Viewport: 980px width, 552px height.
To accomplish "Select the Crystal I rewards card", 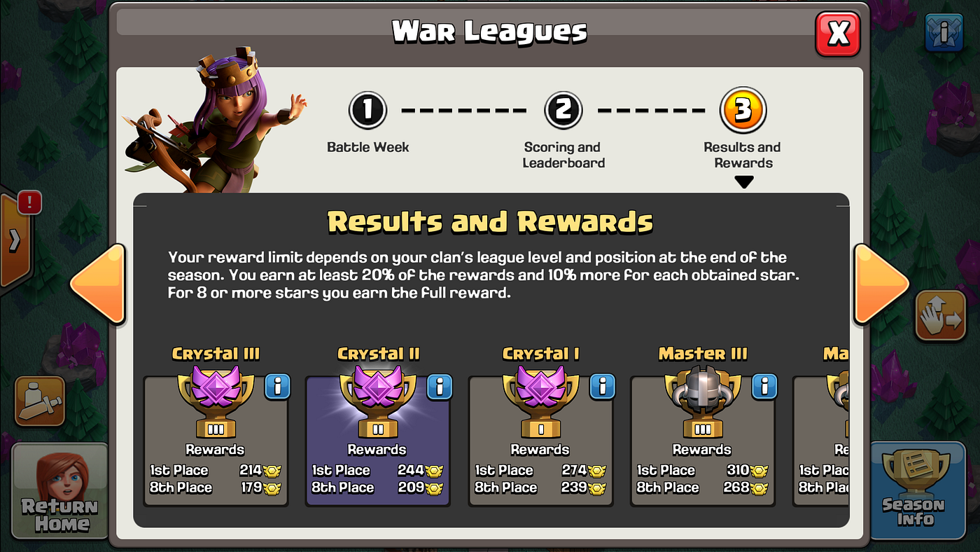I will pyautogui.click(x=540, y=441).
